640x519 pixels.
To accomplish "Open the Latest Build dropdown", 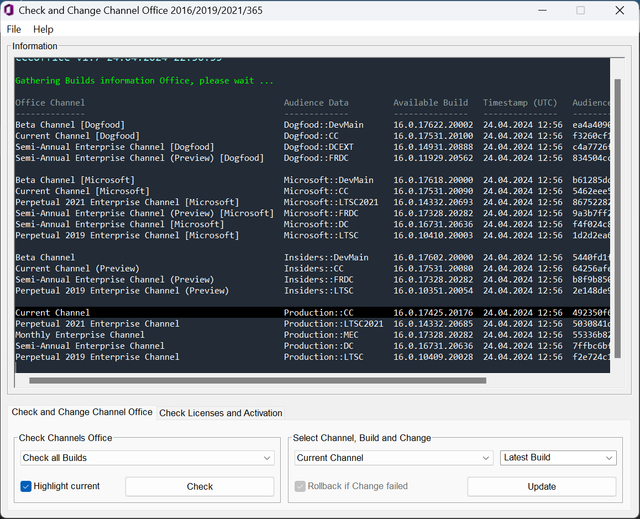I will click(x=558, y=458).
